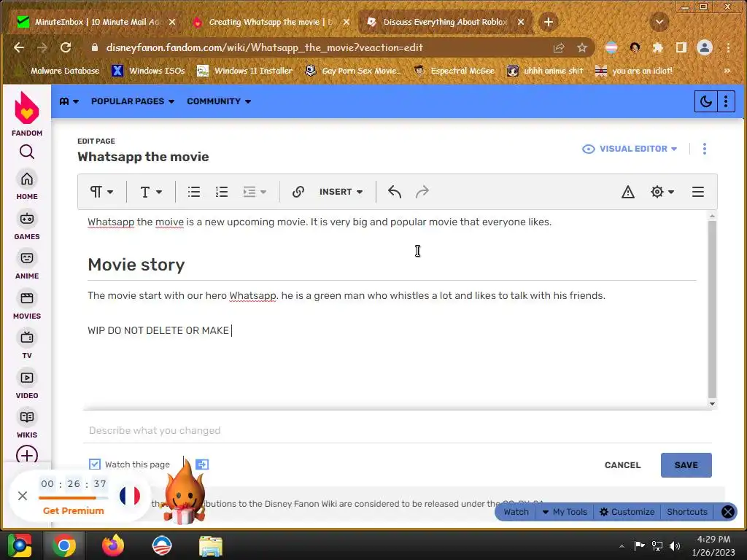Redo the last edit
Image resolution: width=747 pixels, height=560 pixels.
pos(422,192)
